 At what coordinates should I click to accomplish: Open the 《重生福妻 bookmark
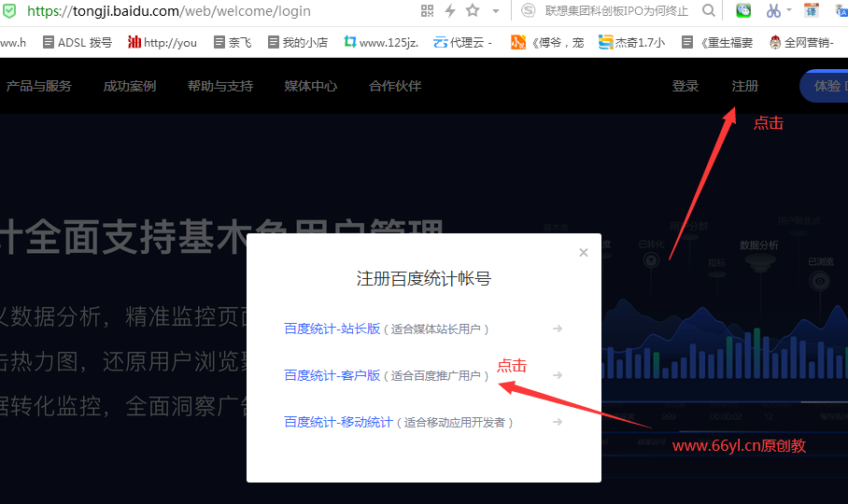pos(717,42)
